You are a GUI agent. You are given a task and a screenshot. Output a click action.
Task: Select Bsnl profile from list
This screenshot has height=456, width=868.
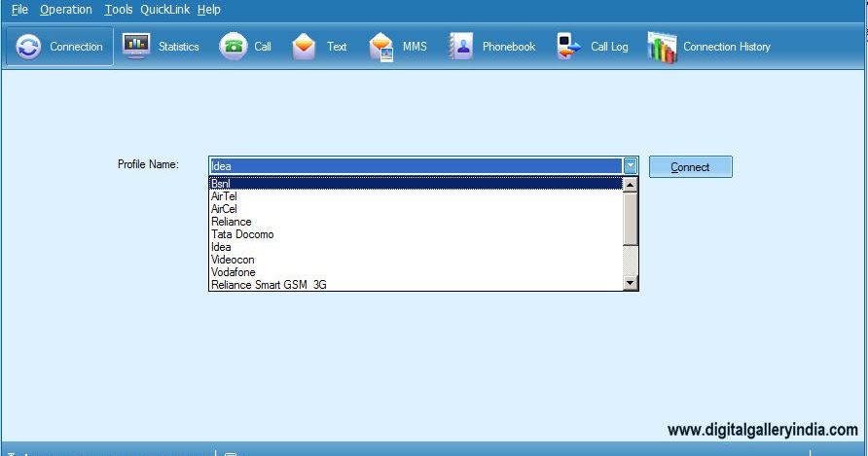pos(416,183)
